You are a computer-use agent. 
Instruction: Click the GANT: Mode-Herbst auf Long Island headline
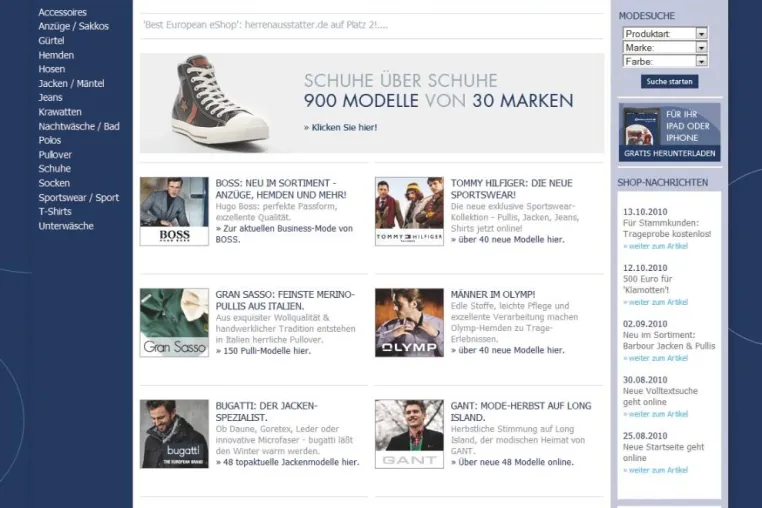(520, 411)
